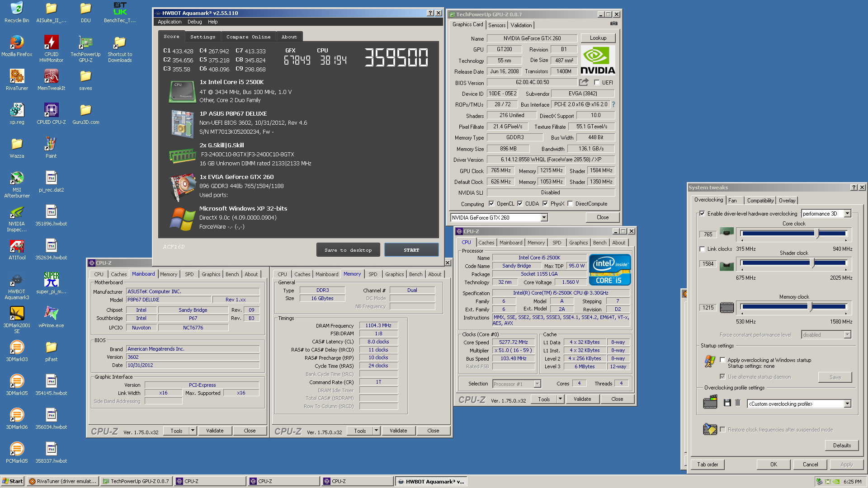Open ATITool desktop shortcut
This screenshot has height=488, width=868.
17,249
